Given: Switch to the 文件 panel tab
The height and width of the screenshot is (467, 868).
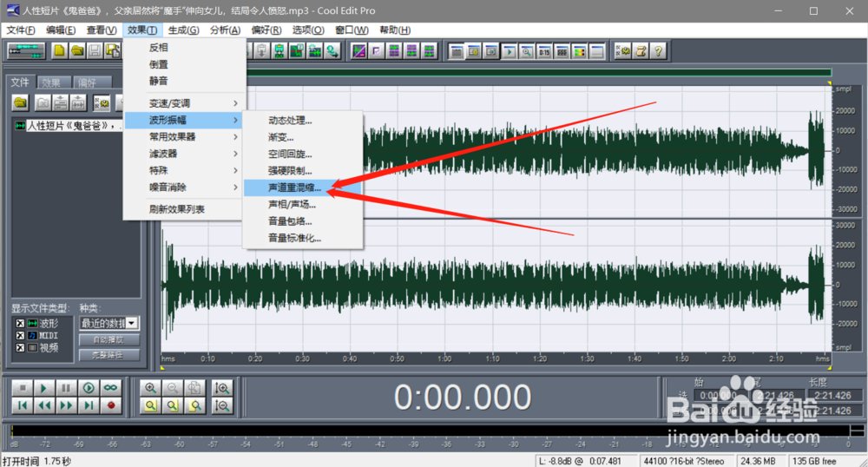Looking at the screenshot, I should (21, 82).
